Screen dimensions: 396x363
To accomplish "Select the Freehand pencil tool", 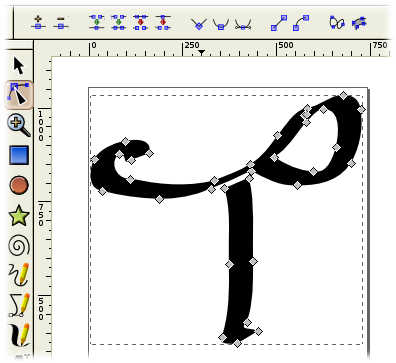I will (19, 274).
